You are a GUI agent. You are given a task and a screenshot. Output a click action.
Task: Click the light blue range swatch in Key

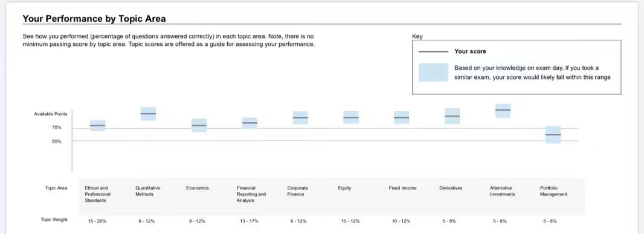click(433, 72)
